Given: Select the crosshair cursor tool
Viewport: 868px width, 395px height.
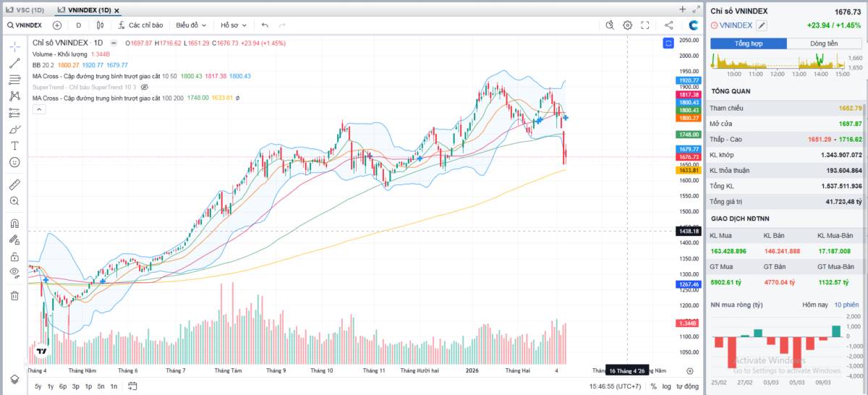Looking at the screenshot, I should click(x=14, y=46).
